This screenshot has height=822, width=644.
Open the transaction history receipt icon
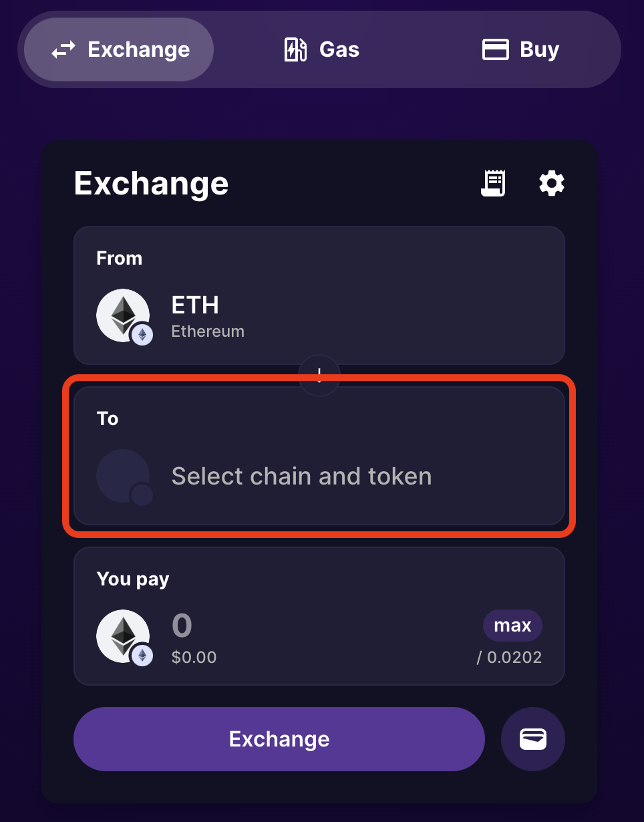[x=493, y=183]
